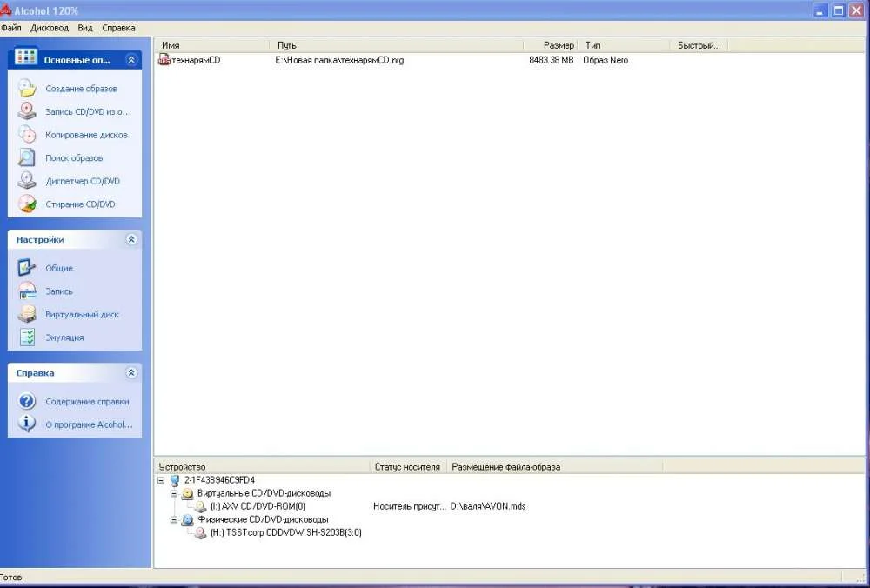Collapse the Справка panel chevron

131,373
